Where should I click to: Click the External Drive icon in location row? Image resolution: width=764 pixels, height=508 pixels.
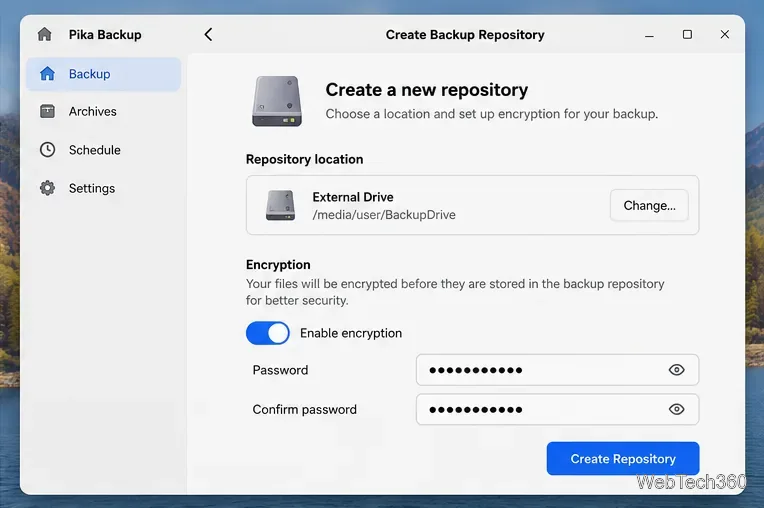(280, 205)
